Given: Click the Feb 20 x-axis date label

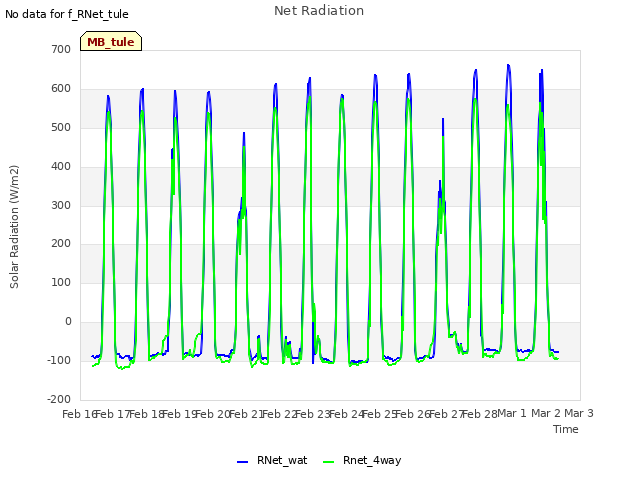Looking at the screenshot, I should pos(213,414).
